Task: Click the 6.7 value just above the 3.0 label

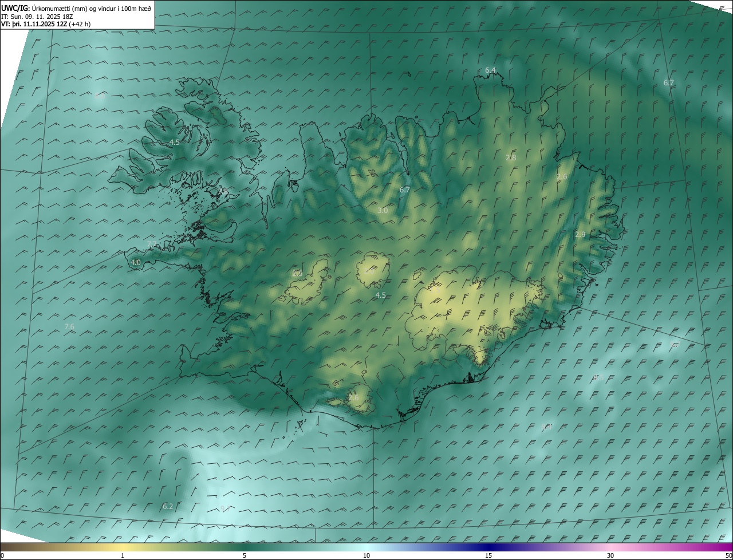Action: click(405, 190)
